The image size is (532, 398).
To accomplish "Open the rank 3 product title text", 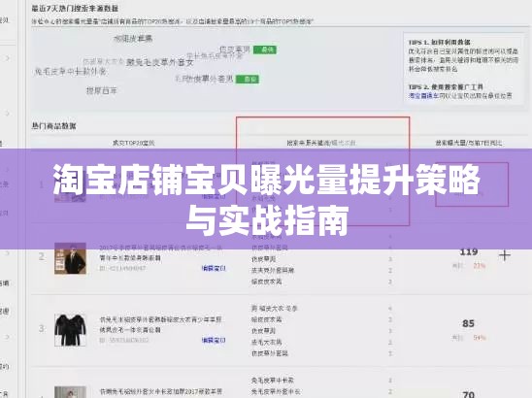I will (x=160, y=324).
